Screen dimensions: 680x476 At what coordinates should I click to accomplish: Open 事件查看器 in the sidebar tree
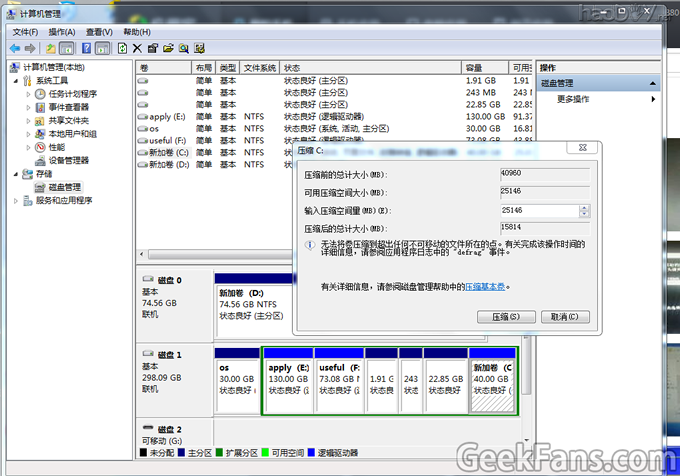(68, 107)
